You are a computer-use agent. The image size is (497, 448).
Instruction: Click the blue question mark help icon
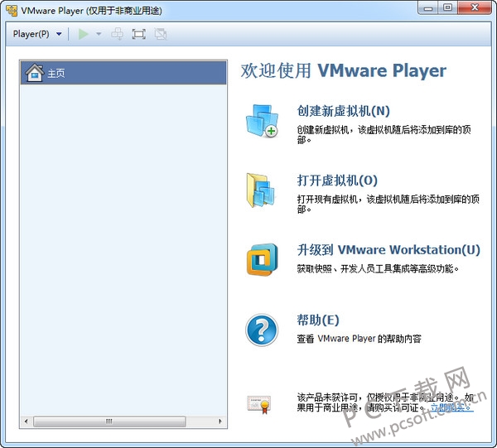pos(262,330)
